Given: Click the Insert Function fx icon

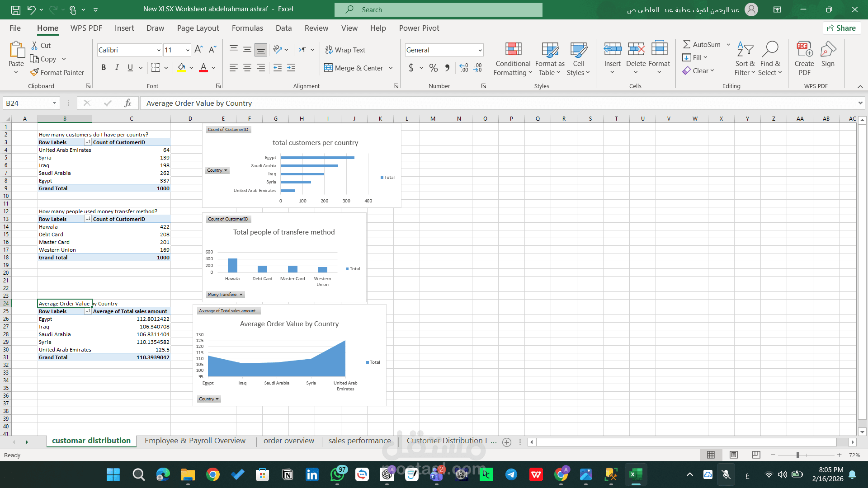Looking at the screenshot, I should [x=128, y=103].
